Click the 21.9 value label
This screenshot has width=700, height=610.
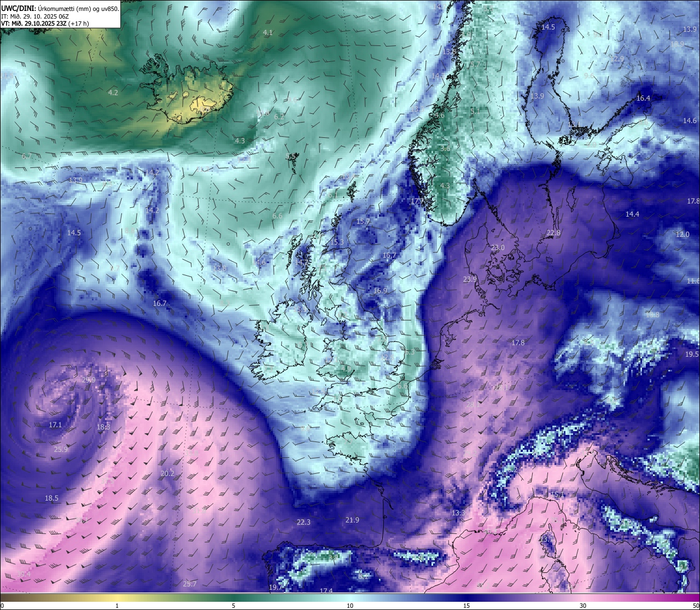352,520
